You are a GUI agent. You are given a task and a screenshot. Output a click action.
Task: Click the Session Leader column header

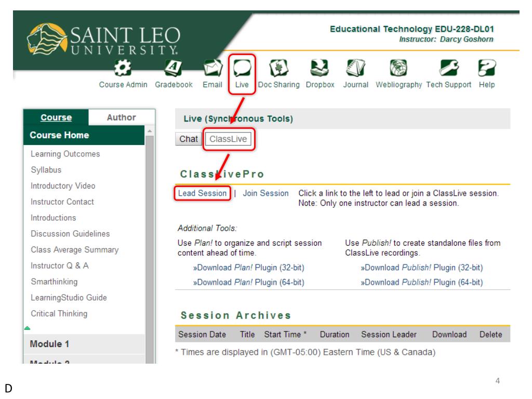point(389,335)
